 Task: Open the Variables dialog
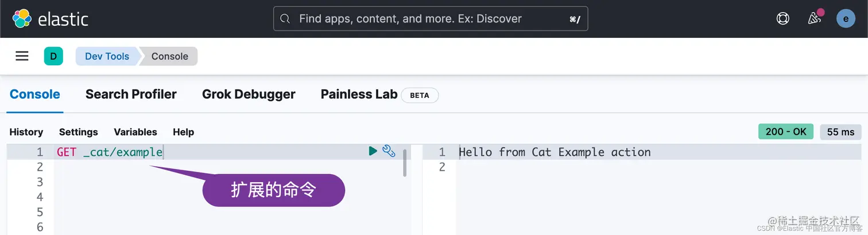135,132
